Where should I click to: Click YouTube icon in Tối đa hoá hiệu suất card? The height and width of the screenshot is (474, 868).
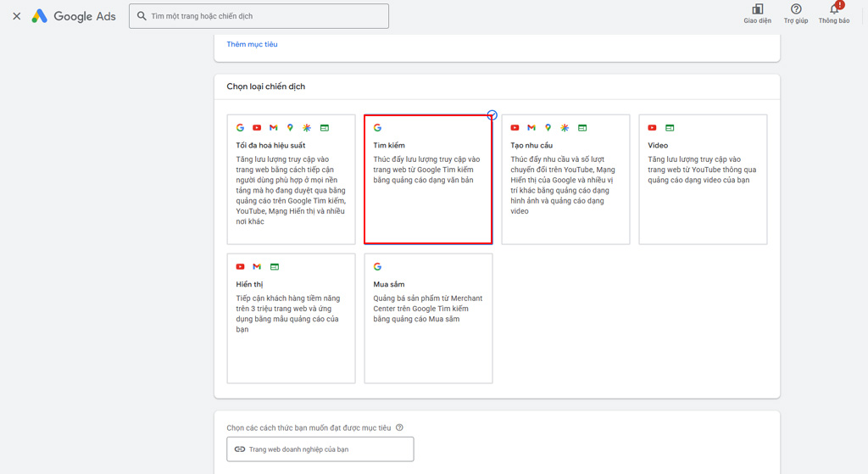coord(257,128)
